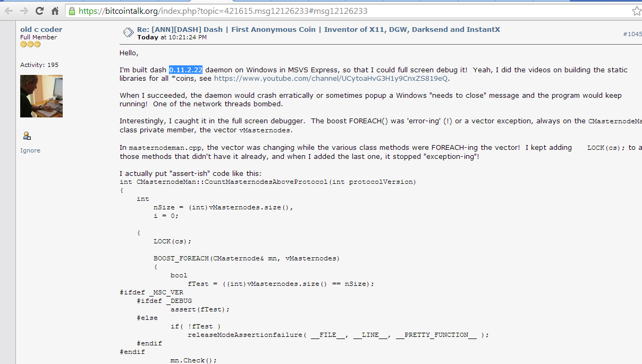Click the CountMasternodesAboveProtocol function signature line
The image size is (642, 364).
268,182
